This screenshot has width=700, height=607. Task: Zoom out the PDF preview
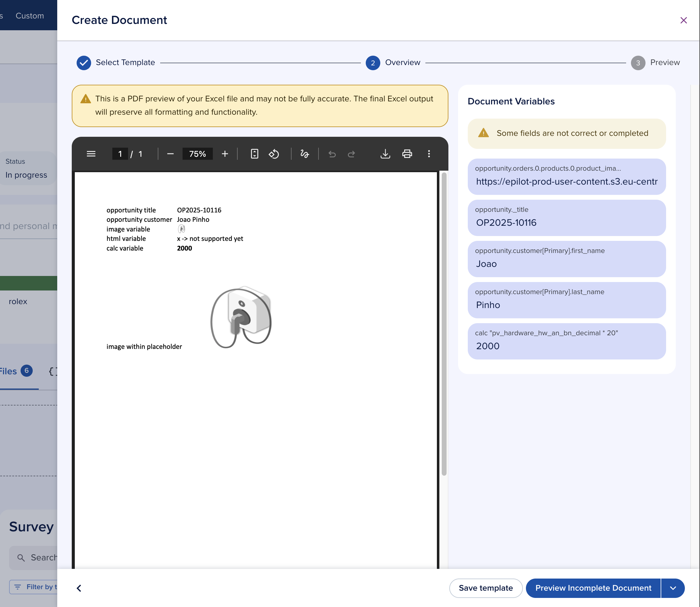[x=170, y=154]
